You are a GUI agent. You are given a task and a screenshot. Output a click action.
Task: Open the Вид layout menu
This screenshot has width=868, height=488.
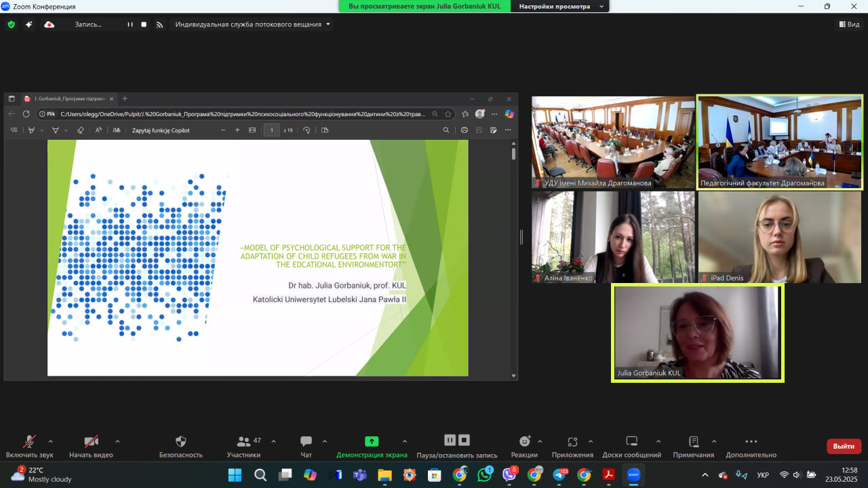click(849, 24)
